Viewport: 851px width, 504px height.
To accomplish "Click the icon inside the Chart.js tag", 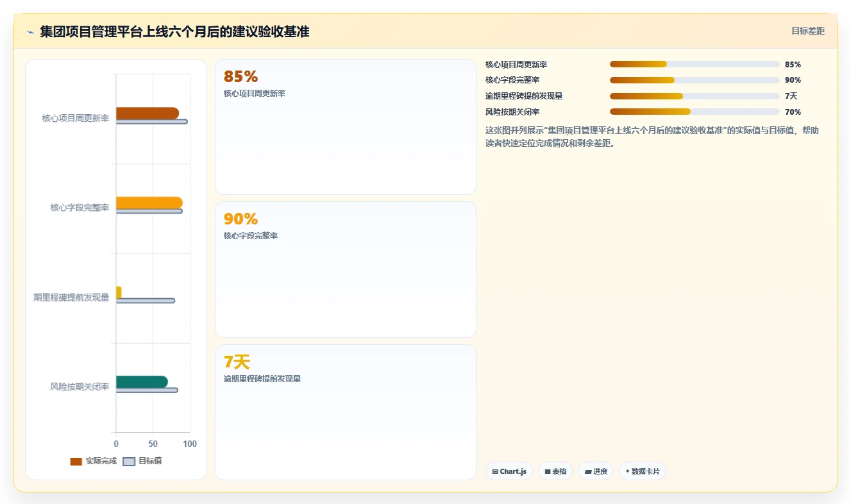I will (495, 472).
